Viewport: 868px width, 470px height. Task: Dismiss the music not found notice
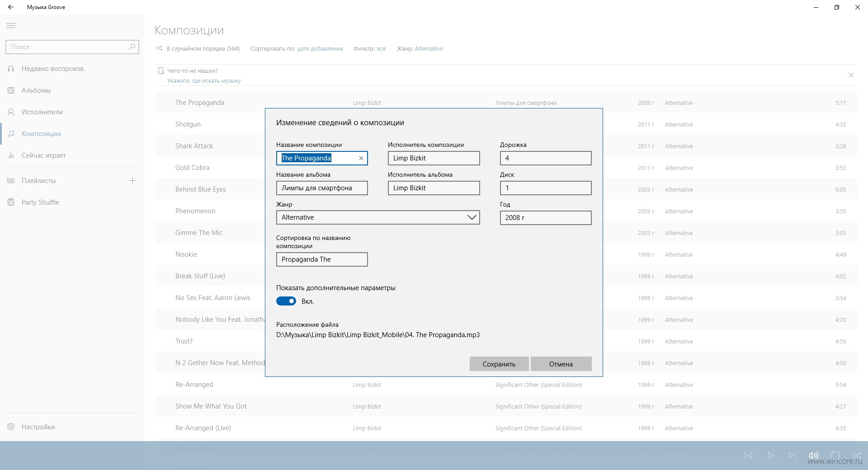pos(851,75)
